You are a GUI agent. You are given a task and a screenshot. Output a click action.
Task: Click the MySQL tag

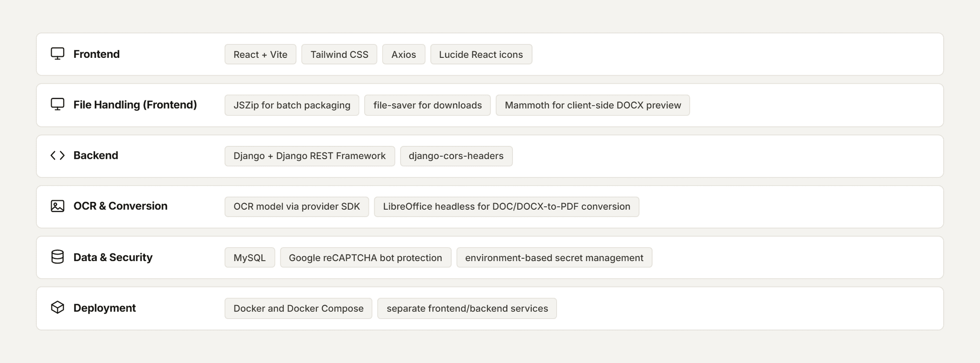(x=250, y=258)
